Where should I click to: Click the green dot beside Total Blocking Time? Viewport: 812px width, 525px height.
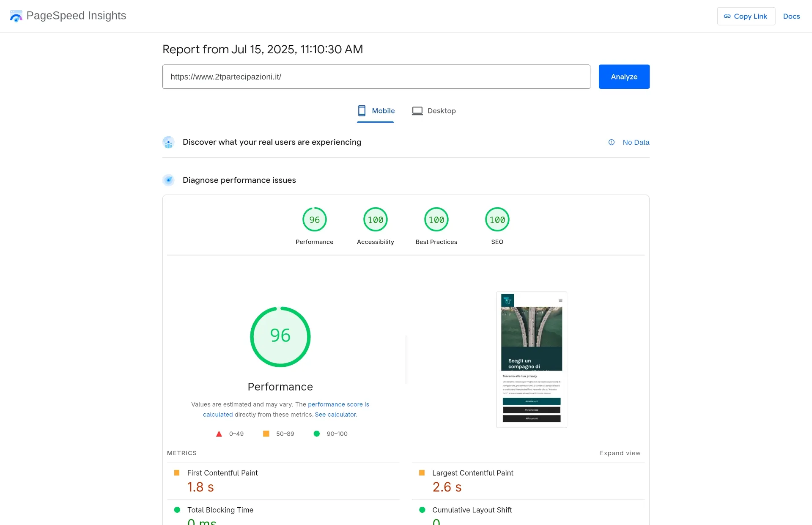[x=177, y=510]
